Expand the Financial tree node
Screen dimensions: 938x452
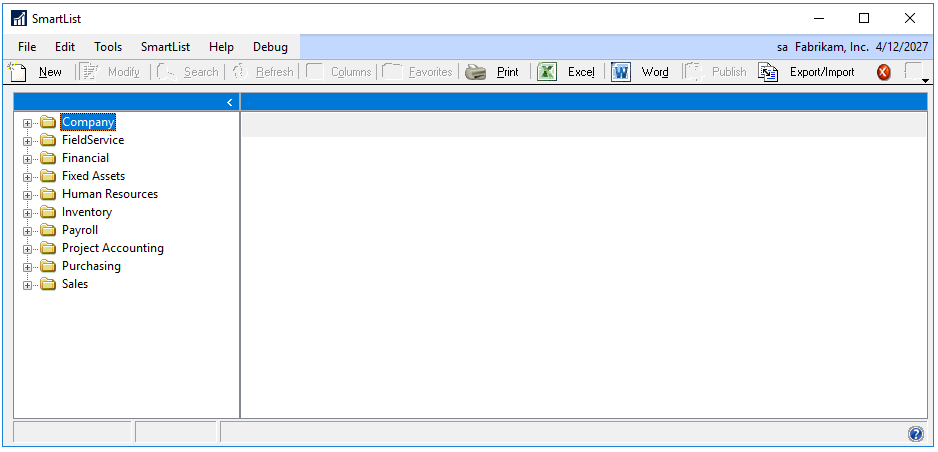(27, 160)
